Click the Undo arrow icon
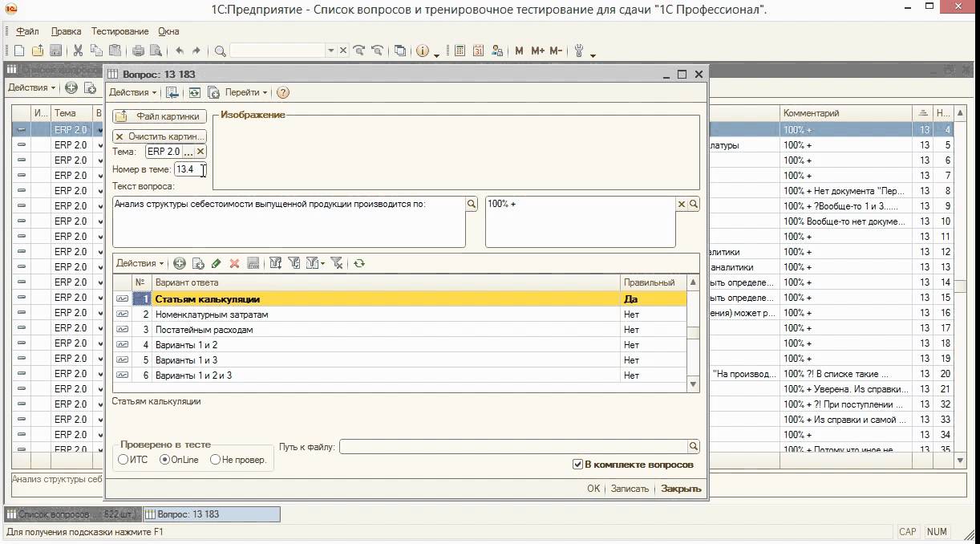This screenshot has height=544, width=980. tap(179, 51)
